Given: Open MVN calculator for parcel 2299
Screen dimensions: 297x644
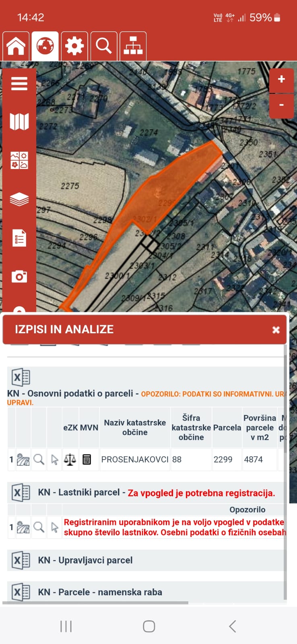Looking at the screenshot, I should pyautogui.click(x=87, y=459).
